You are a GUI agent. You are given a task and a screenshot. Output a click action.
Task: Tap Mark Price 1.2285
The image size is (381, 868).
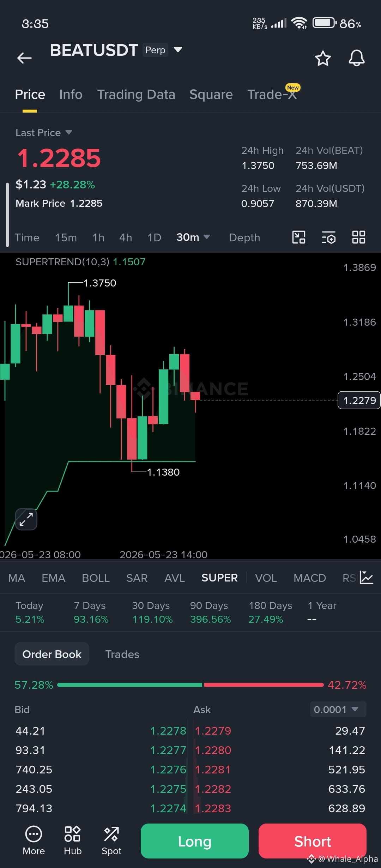[x=59, y=203]
